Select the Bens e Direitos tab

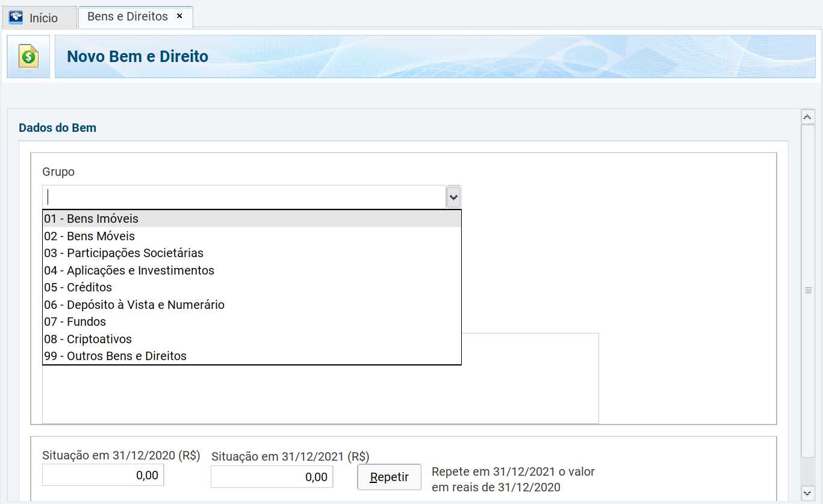[x=128, y=17]
